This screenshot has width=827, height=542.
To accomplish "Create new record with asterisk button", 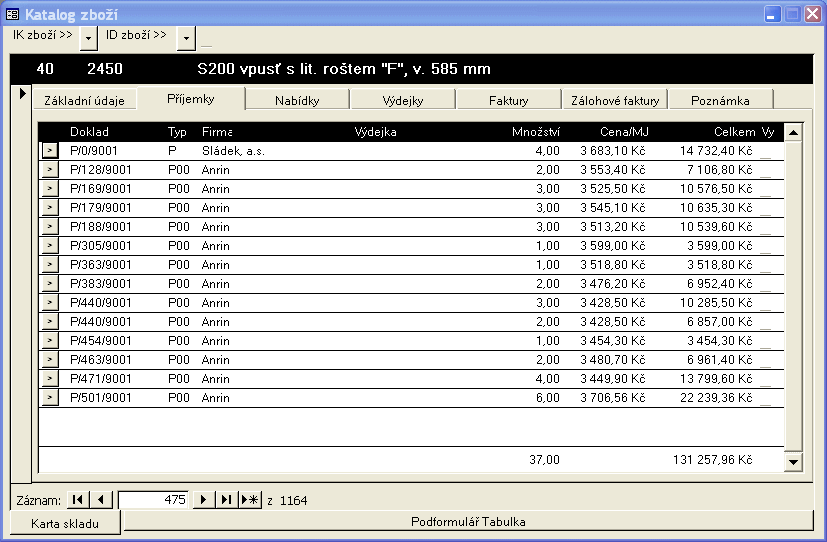I will [x=250, y=500].
